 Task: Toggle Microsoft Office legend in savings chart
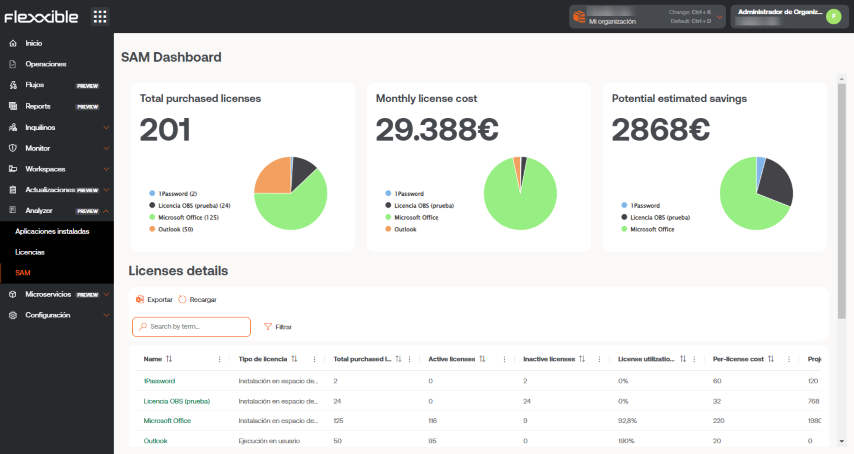tap(648, 230)
